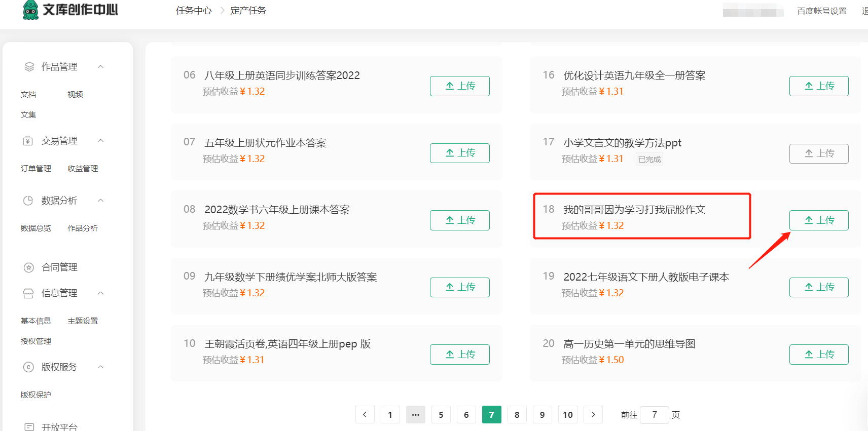This screenshot has width=868, height=431.
Task: Open 主题设置 in the sidebar
Action: pos(83,321)
